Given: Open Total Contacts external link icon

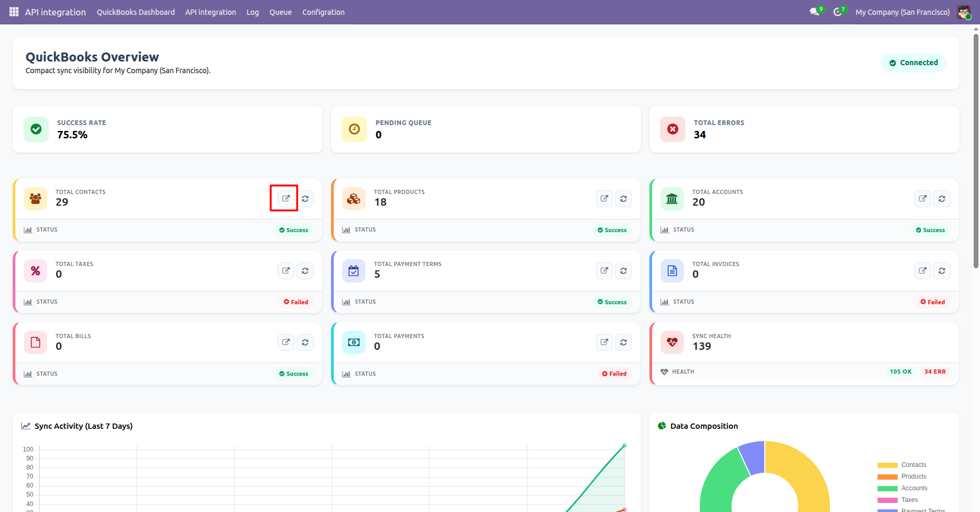Looking at the screenshot, I should pyautogui.click(x=286, y=198).
